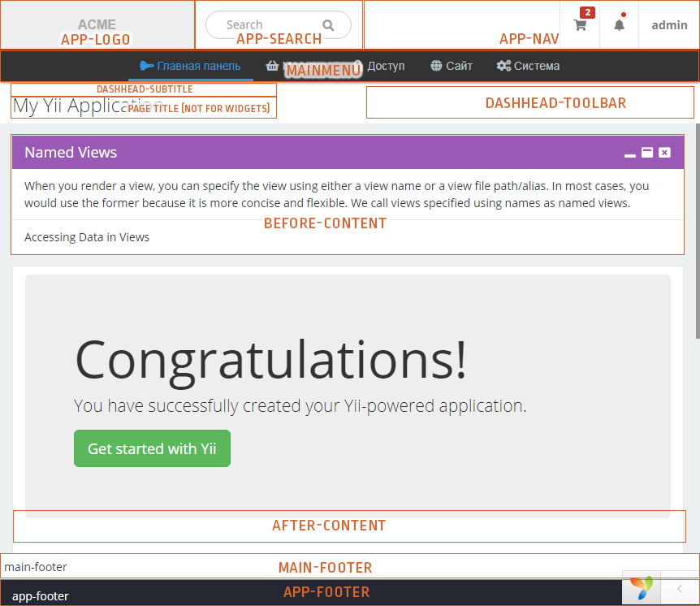This screenshot has width=700, height=606.
Task: Maximize the Named Views panel
Action: pyautogui.click(x=647, y=153)
